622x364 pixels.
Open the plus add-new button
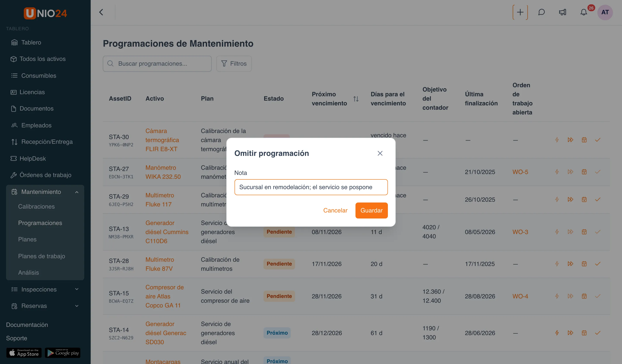point(520,12)
